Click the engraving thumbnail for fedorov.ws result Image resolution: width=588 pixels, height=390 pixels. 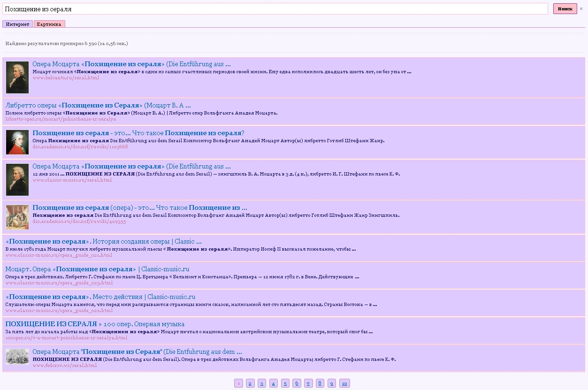[x=17, y=357]
